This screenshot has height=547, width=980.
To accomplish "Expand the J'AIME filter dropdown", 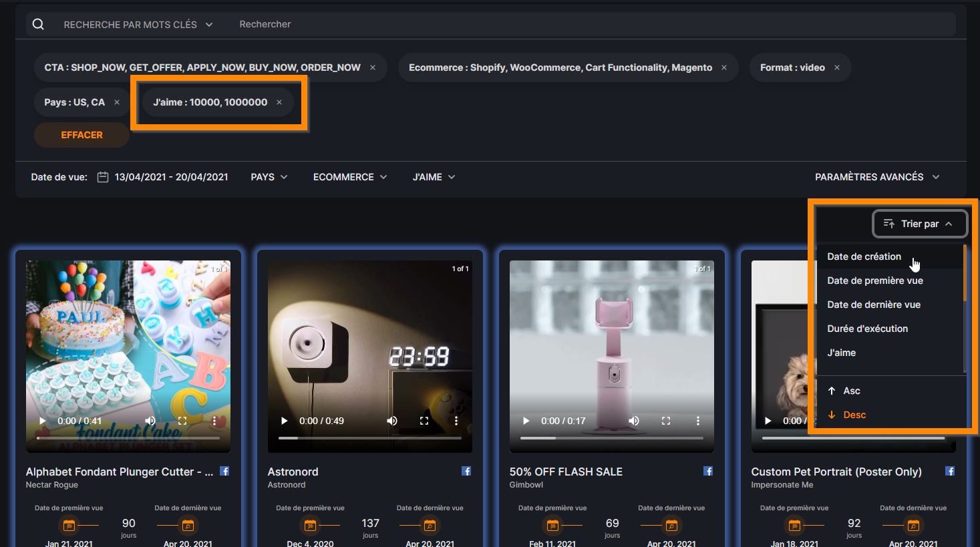I will coord(434,177).
